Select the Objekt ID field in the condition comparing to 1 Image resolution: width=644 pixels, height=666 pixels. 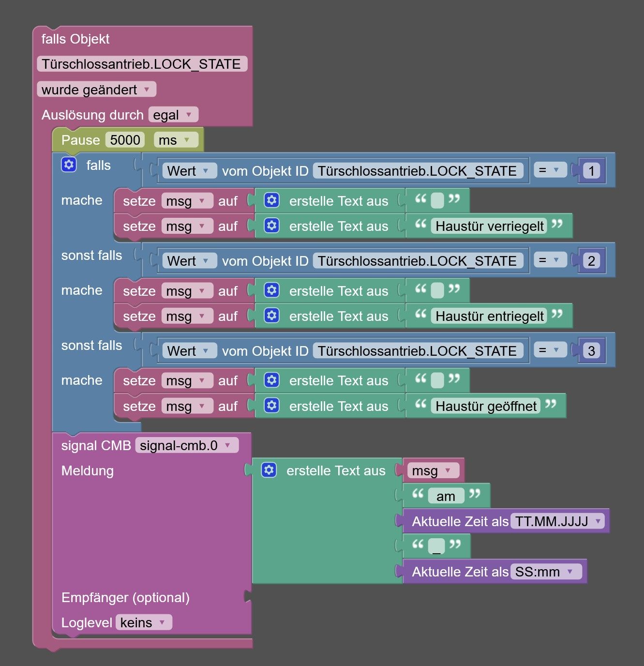click(418, 171)
